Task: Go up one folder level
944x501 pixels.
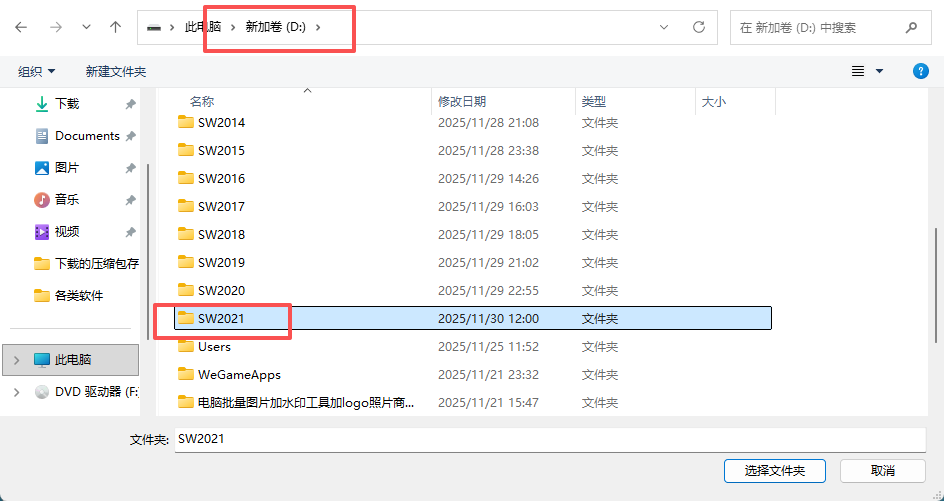Action: tap(116, 27)
